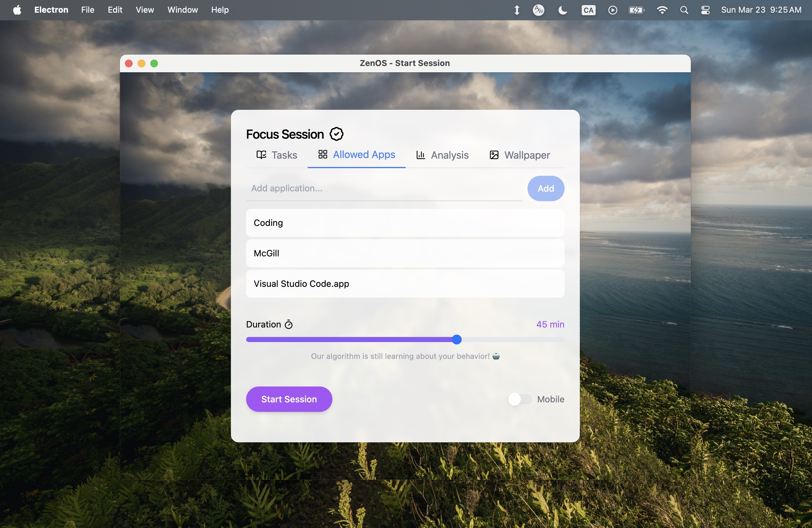Image resolution: width=812 pixels, height=528 pixels.
Task: Focus the Add application text field
Action: click(x=384, y=188)
